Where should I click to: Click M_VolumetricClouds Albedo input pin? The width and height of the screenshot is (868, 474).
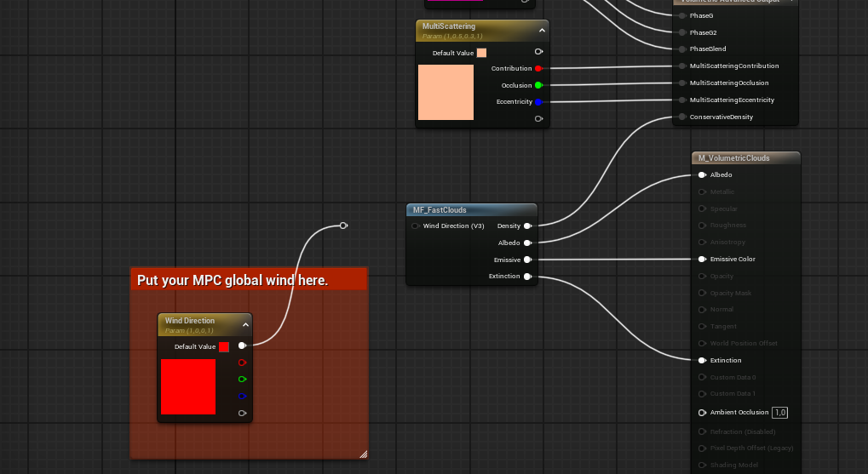[702, 174]
